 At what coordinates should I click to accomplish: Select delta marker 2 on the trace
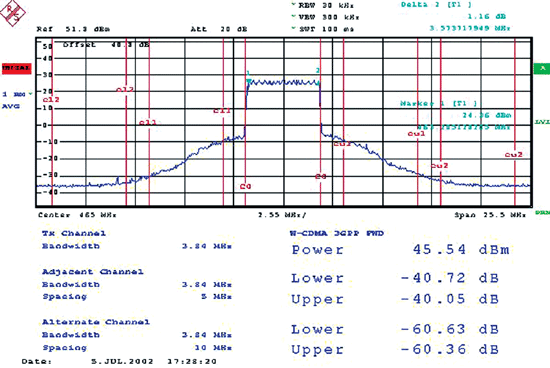(318, 83)
